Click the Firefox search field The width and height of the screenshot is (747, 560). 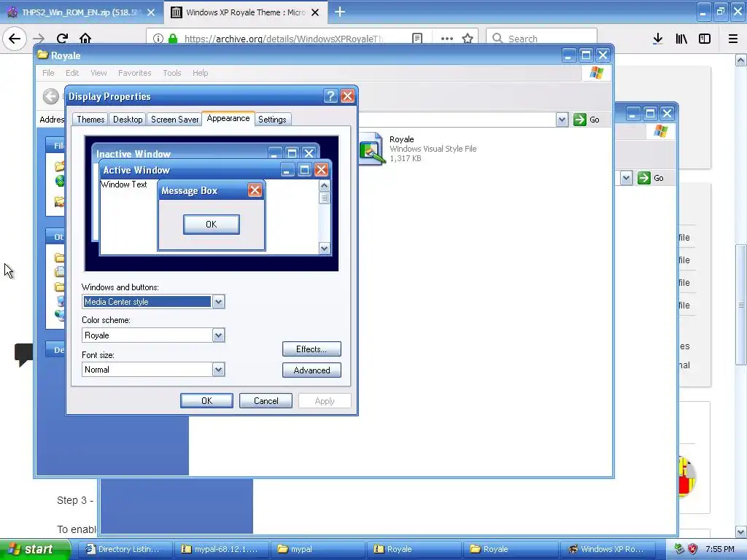coord(542,38)
